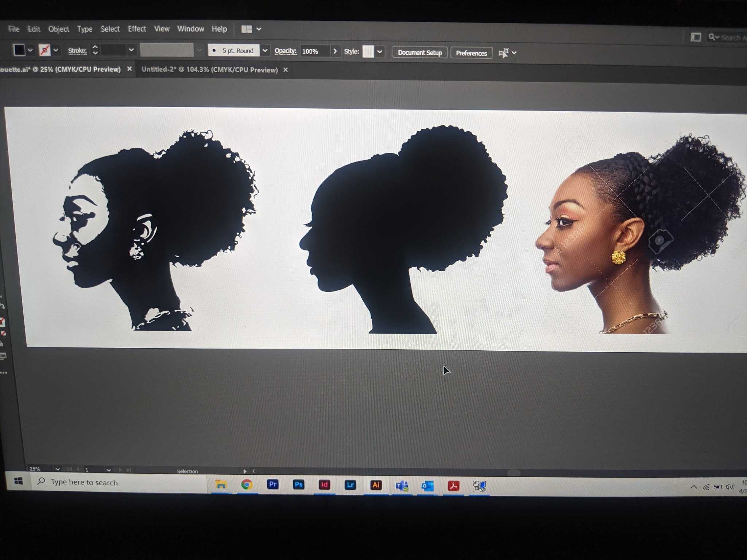Click the stroke color none swatch
The width and height of the screenshot is (747, 560).
pyautogui.click(x=44, y=50)
